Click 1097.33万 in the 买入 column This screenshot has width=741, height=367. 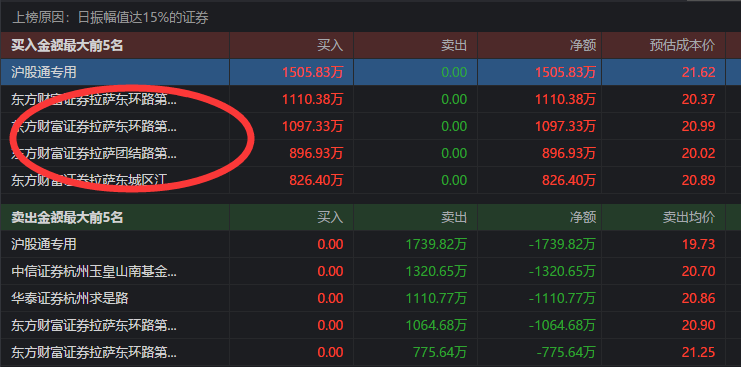pos(313,126)
